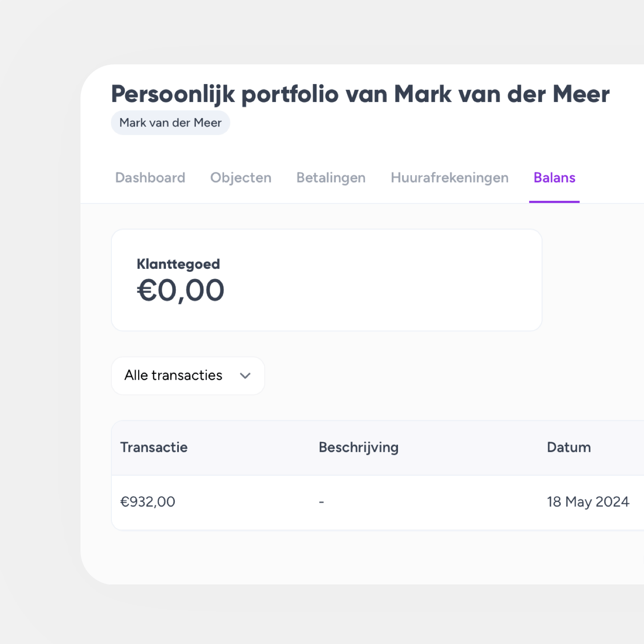
Task: Click the Klanttegoed label
Action: [178, 264]
